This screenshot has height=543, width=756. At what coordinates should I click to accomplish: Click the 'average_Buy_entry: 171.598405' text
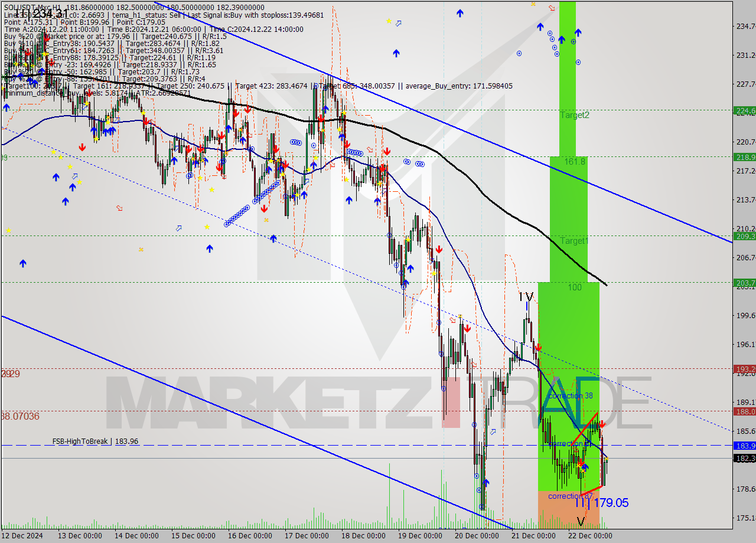[458, 86]
